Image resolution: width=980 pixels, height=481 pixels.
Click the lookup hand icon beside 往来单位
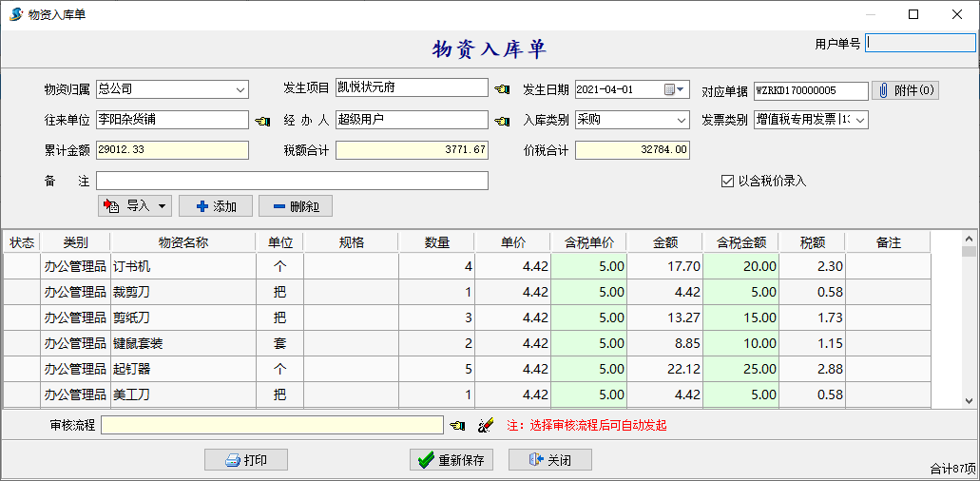point(262,121)
